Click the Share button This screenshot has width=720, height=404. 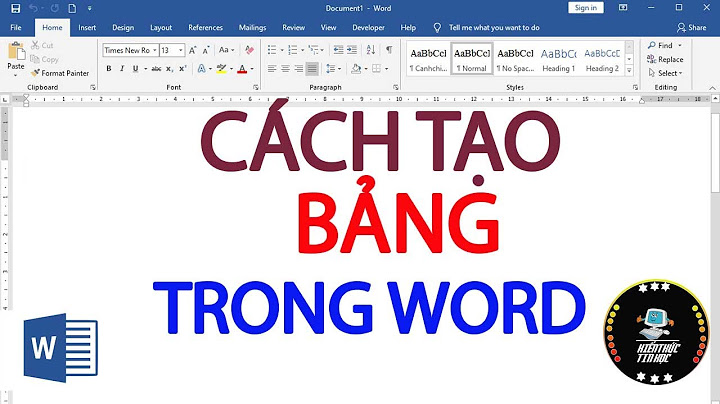point(692,28)
